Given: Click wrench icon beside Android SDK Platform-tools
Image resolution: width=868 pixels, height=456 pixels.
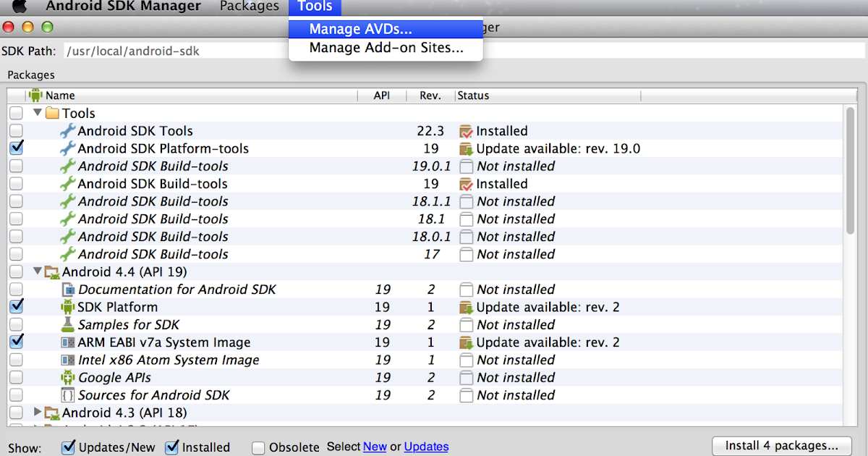Looking at the screenshot, I should pyautogui.click(x=67, y=148).
